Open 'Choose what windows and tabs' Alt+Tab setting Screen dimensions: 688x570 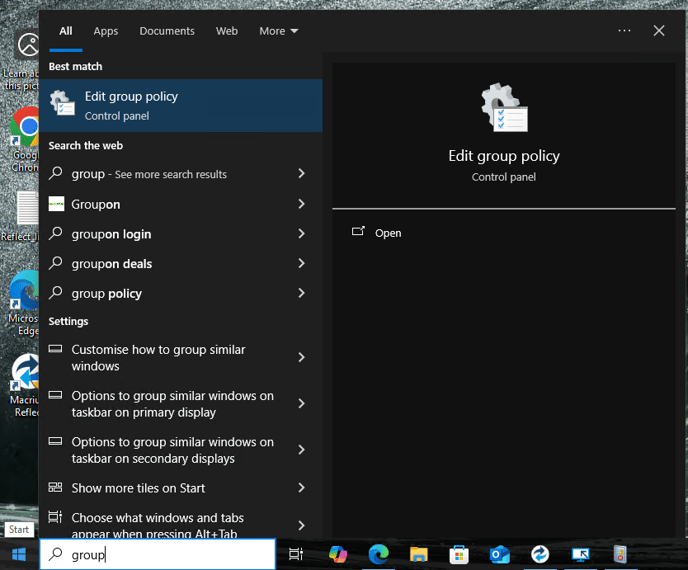point(181,521)
